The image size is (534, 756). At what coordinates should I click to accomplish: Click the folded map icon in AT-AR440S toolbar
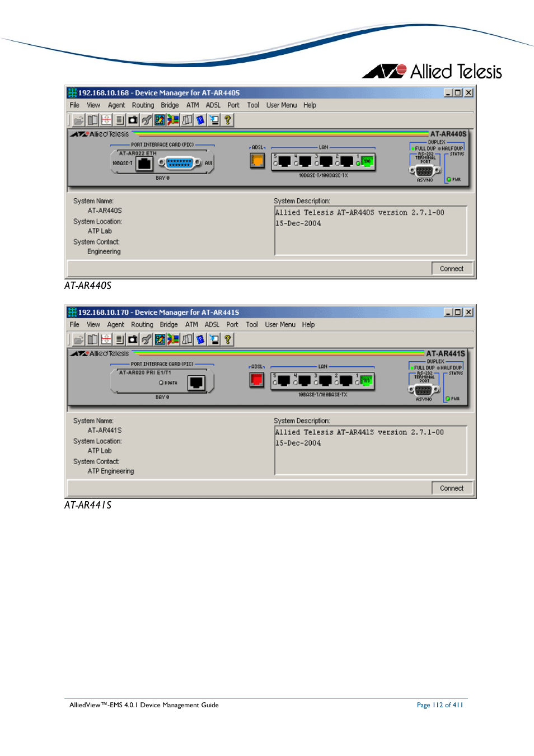point(187,120)
